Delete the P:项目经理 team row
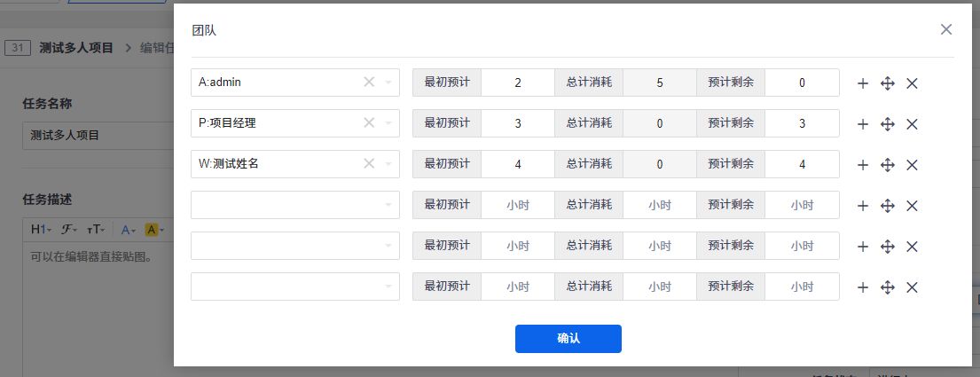The image size is (980, 377). 912,124
